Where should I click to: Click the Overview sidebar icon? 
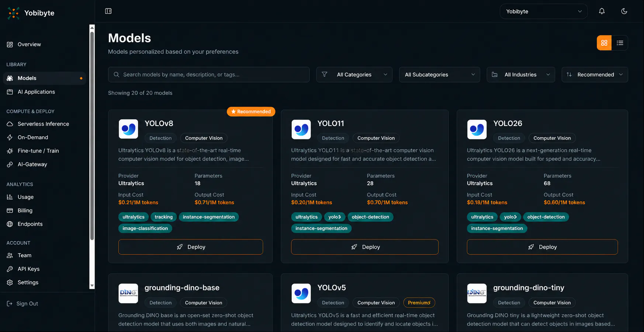coord(10,44)
